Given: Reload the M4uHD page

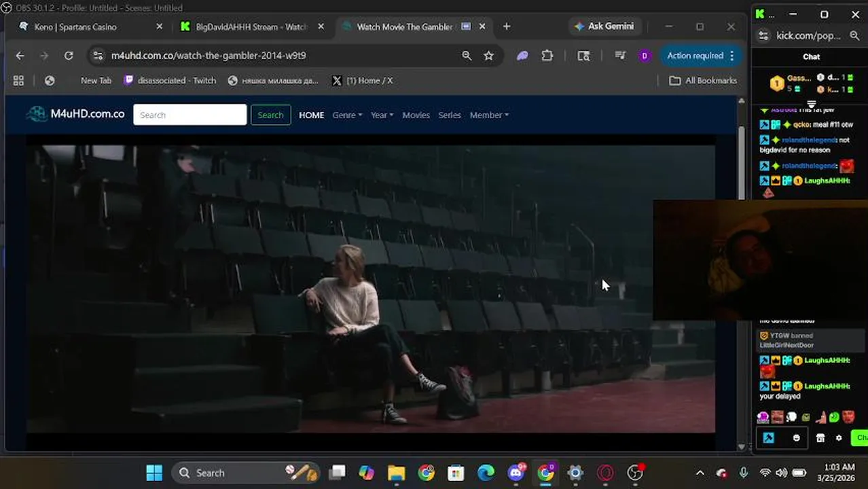Looking at the screenshot, I should [x=69, y=56].
